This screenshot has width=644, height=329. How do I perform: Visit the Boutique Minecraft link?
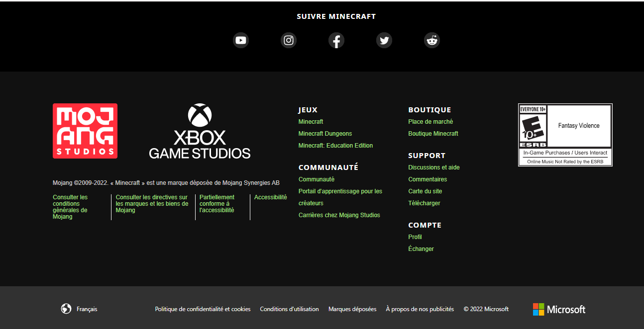coord(433,134)
